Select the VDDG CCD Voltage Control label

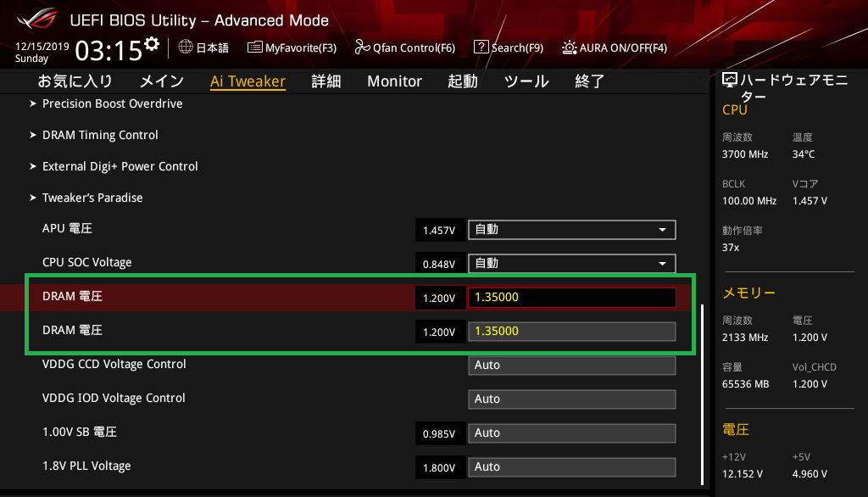pyautogui.click(x=114, y=364)
